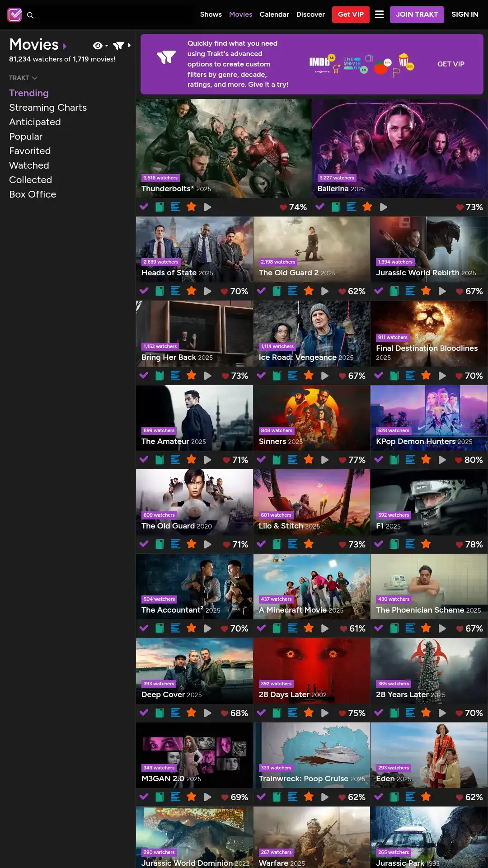Open the Thunderbolts* poster thumbnail

tap(224, 149)
